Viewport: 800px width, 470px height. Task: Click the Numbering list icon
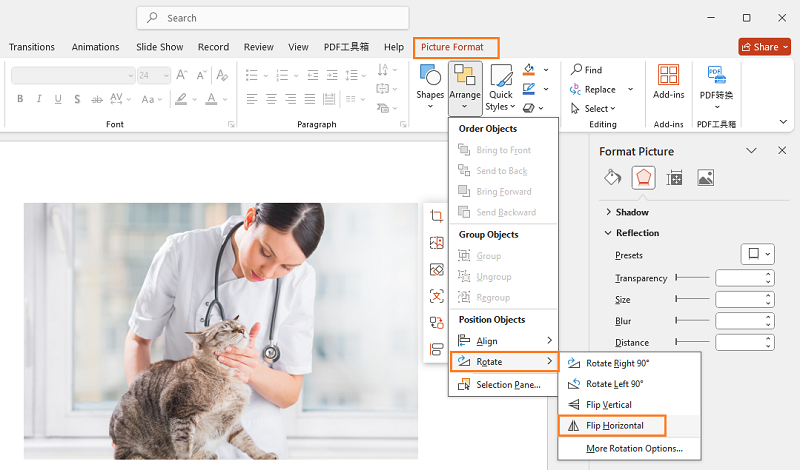(x=282, y=76)
